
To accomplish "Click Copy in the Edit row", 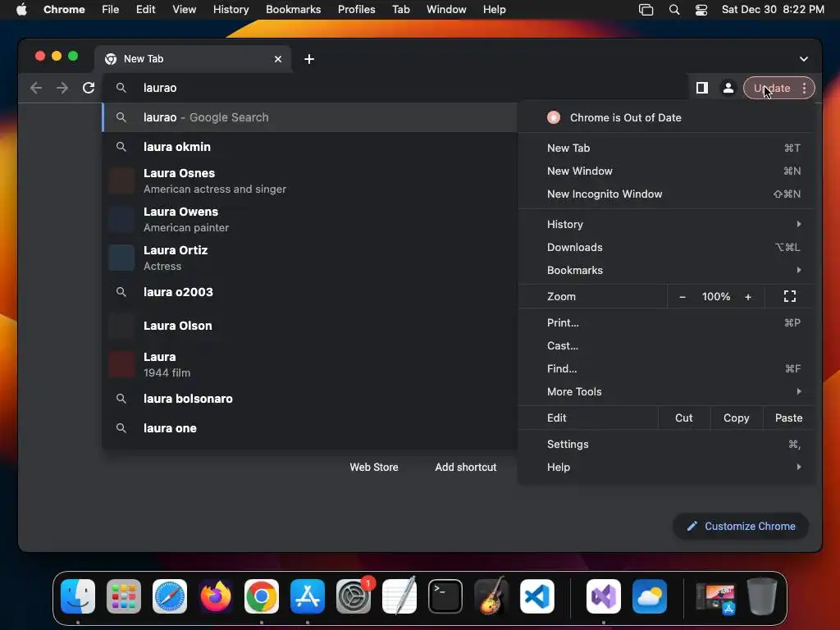I will tap(736, 418).
